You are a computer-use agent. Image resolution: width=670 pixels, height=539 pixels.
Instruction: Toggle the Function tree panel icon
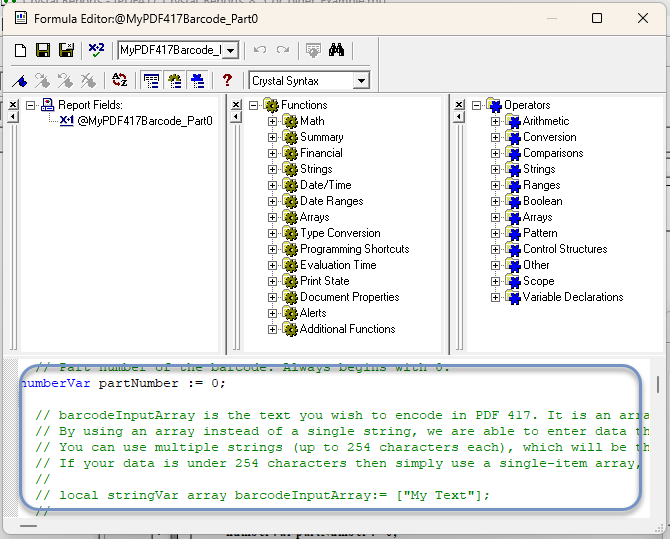click(174, 80)
